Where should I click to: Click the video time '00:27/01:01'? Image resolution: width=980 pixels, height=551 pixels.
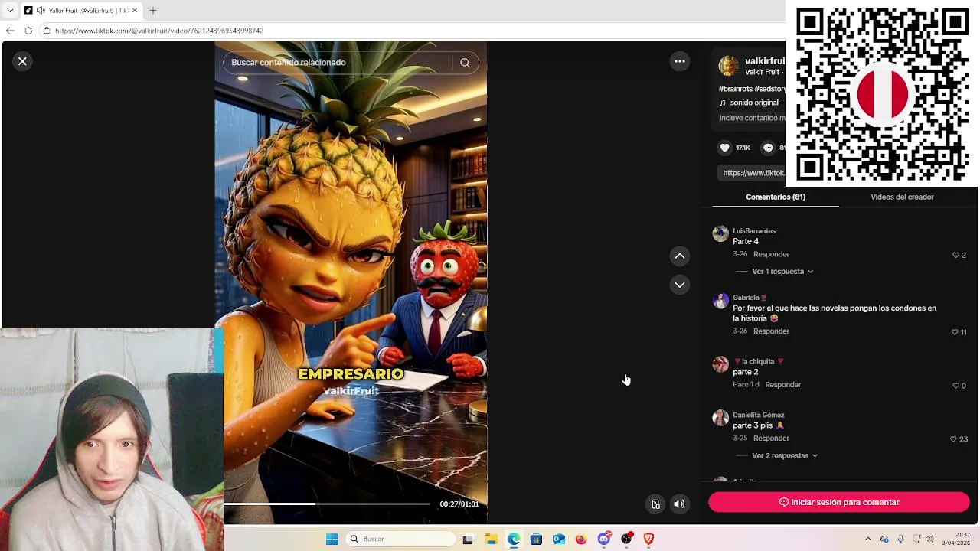tap(459, 504)
